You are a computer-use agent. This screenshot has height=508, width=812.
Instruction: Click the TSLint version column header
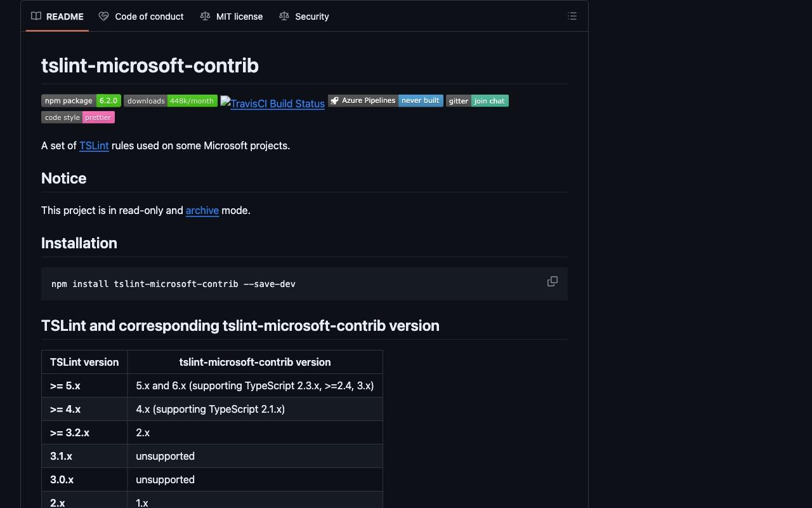click(x=84, y=362)
